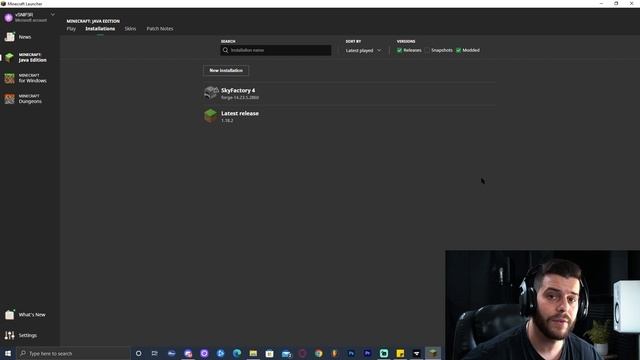640x360 pixels.
Task: Focus the installation name search field
Action: 276,50
